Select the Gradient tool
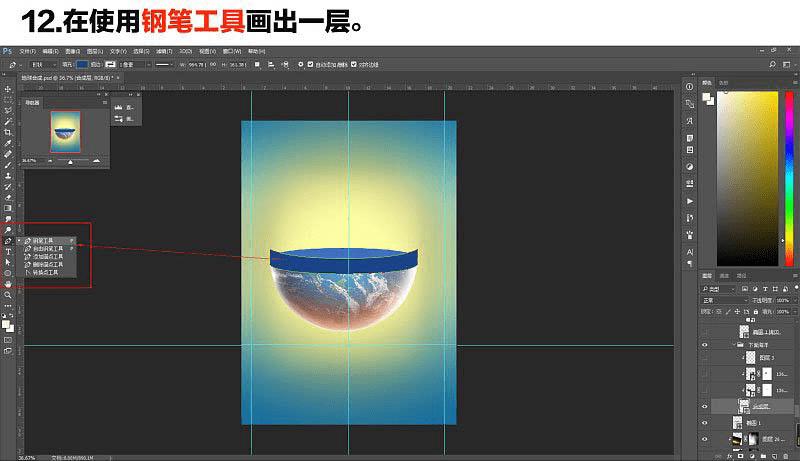Image resolution: width=800 pixels, height=461 pixels. (8, 208)
